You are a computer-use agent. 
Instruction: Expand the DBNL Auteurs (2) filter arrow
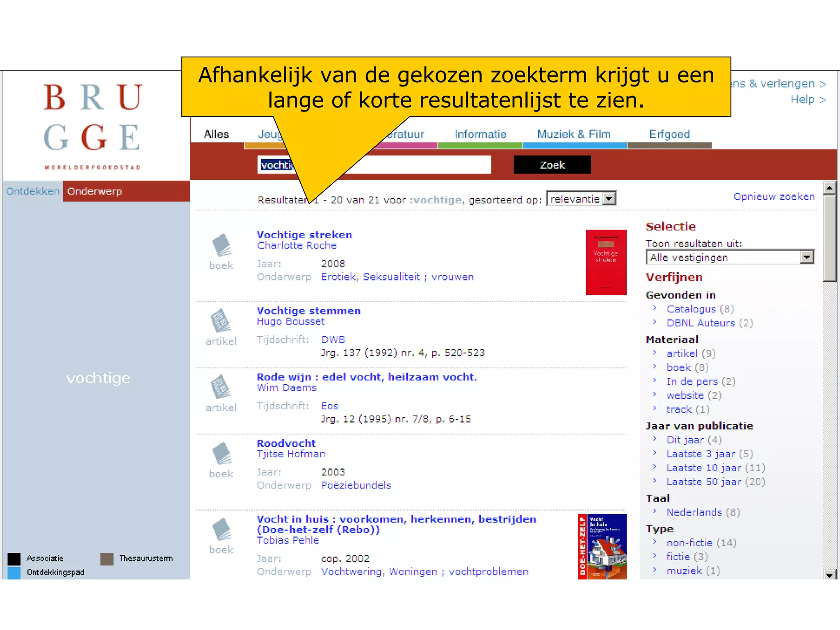tap(655, 322)
